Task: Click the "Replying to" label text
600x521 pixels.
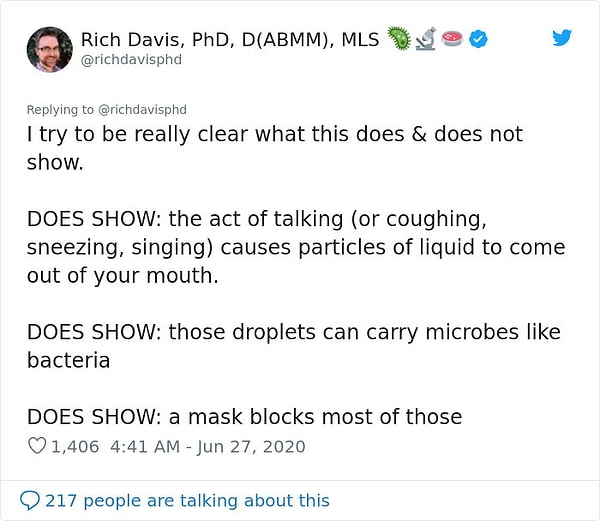Action: click(x=58, y=109)
